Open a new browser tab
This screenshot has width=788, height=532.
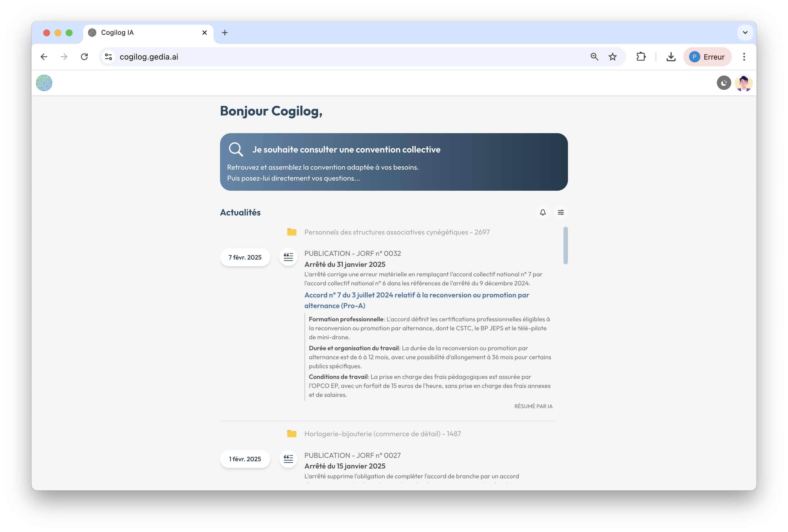(225, 33)
